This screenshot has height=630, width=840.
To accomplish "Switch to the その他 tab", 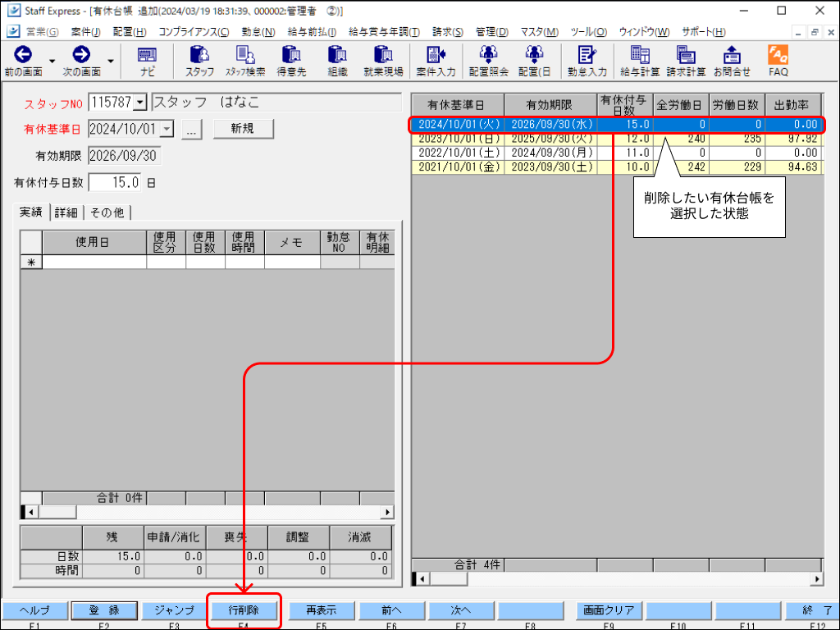I will [x=107, y=212].
